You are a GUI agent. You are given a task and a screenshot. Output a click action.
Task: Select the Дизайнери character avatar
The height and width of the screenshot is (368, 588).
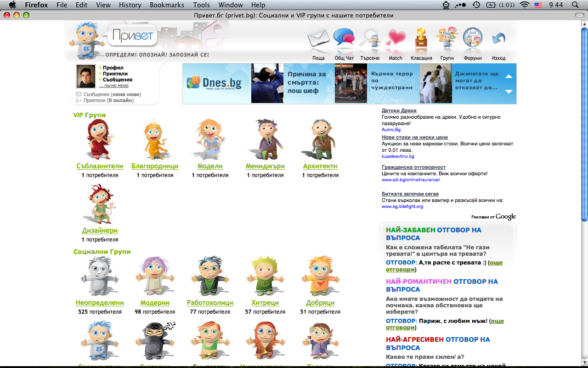click(x=100, y=204)
